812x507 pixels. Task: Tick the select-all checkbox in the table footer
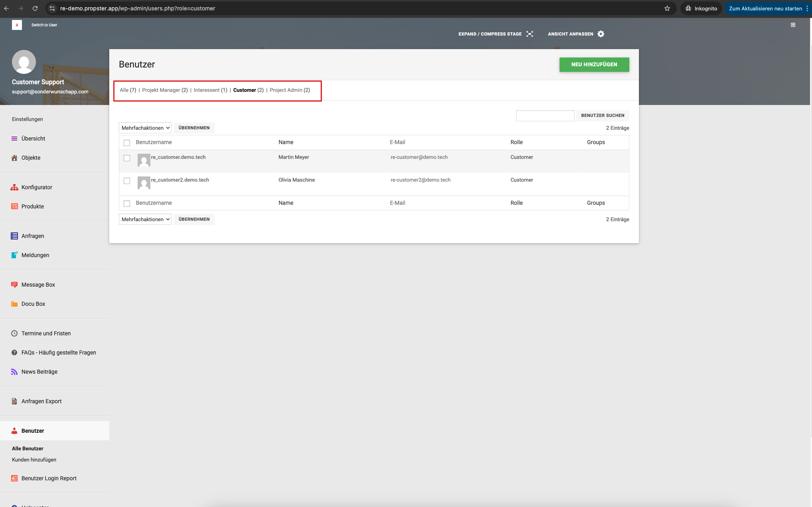pos(127,204)
